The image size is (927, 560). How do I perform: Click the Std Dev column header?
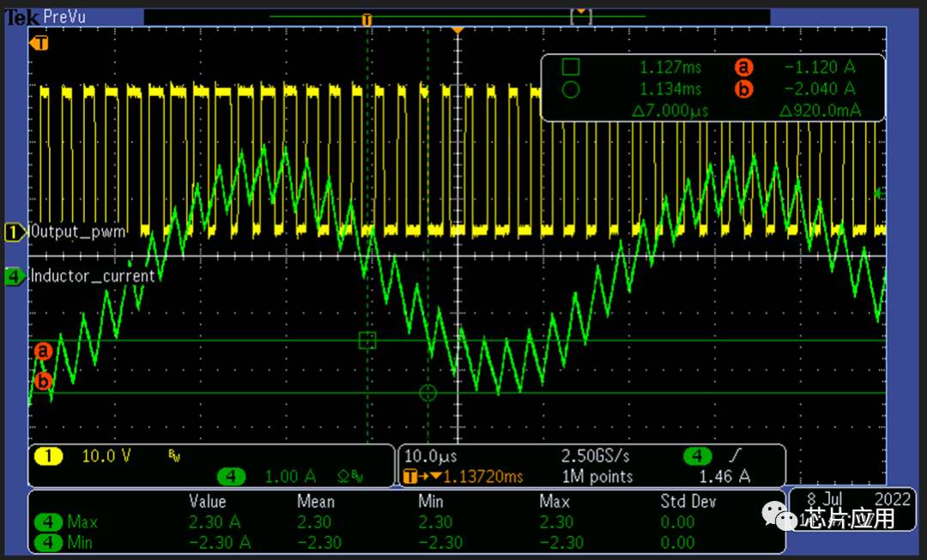[x=688, y=501]
